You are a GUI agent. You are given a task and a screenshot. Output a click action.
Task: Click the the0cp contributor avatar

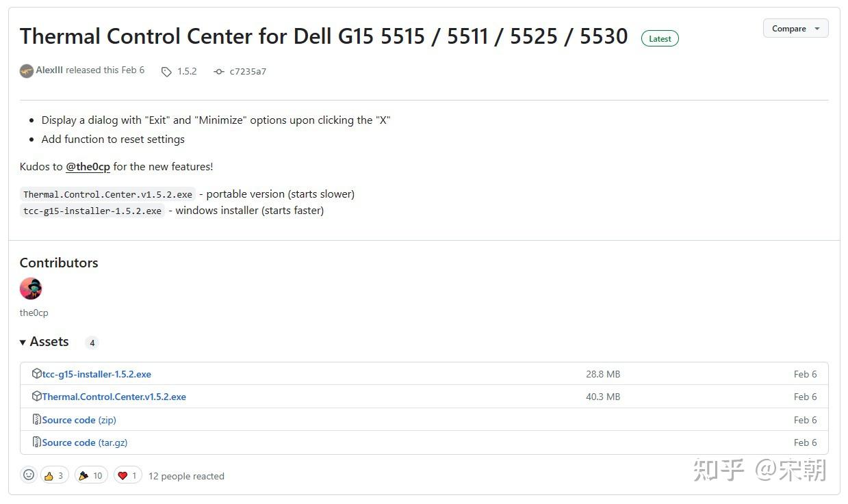31,289
